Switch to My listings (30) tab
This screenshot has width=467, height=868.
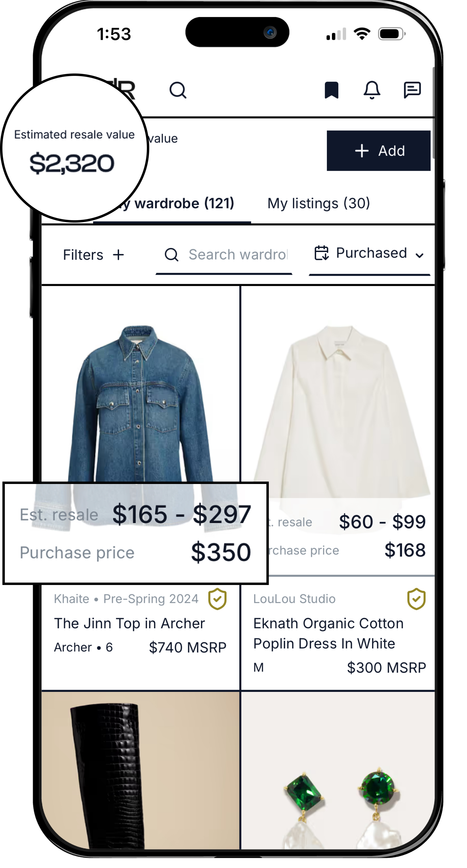click(x=319, y=203)
